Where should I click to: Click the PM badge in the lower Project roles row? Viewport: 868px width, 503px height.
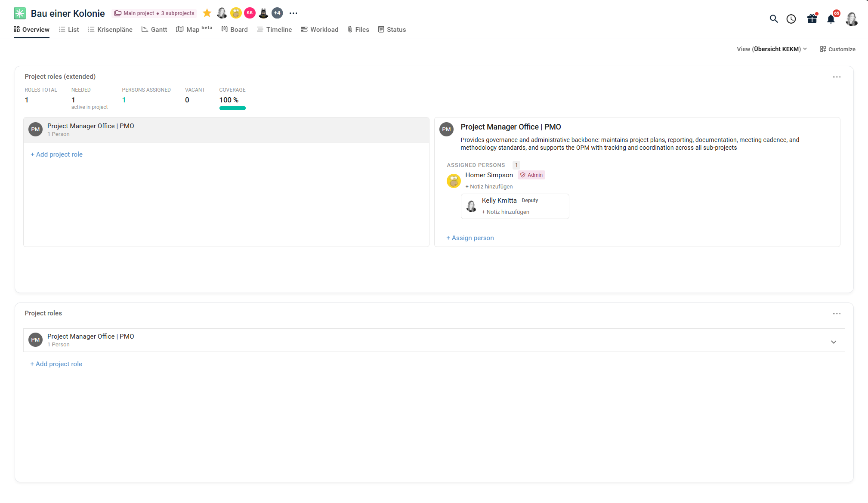coord(35,340)
